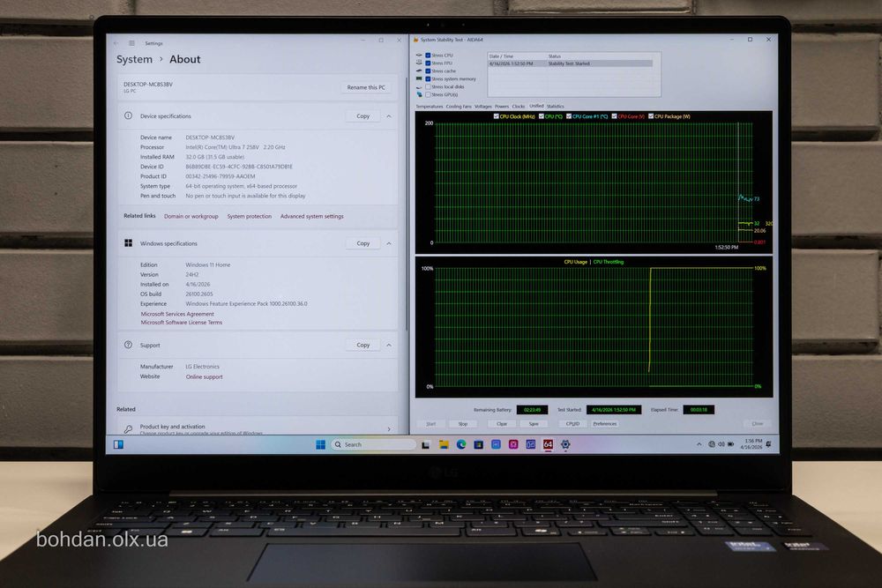Click the key icon for Product activation
Screen dimensions: 882x588
[128, 429]
